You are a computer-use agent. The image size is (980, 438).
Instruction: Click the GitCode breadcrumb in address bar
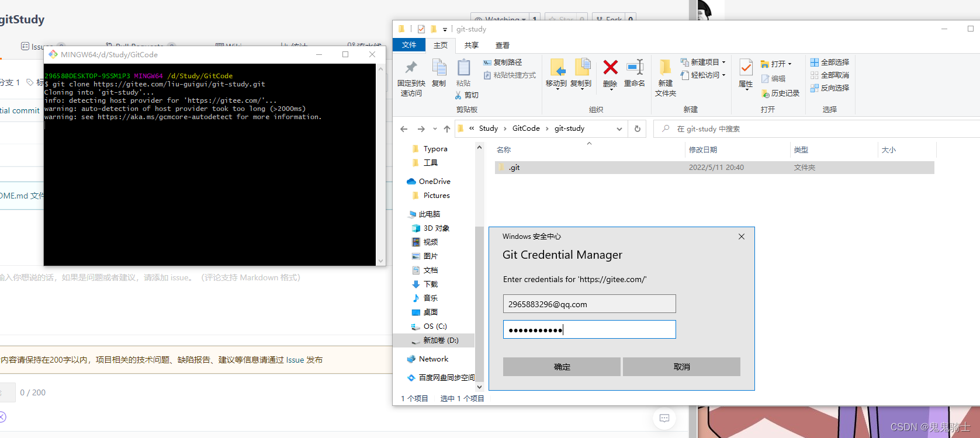(526, 128)
